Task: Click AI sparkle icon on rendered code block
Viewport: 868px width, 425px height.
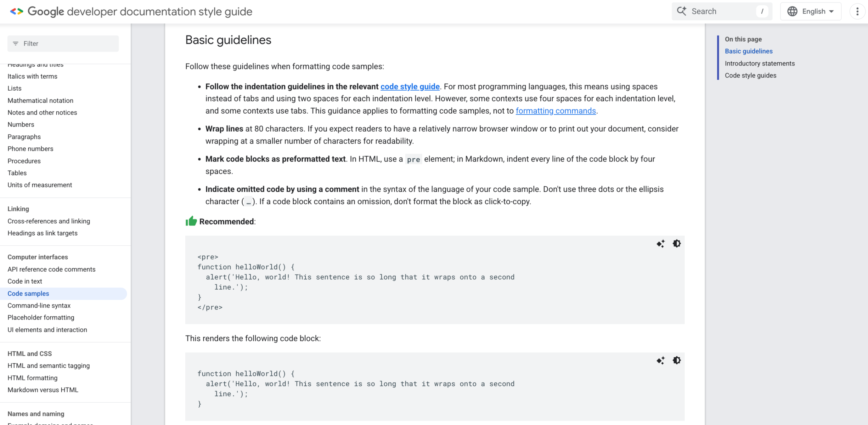Action: (660, 360)
